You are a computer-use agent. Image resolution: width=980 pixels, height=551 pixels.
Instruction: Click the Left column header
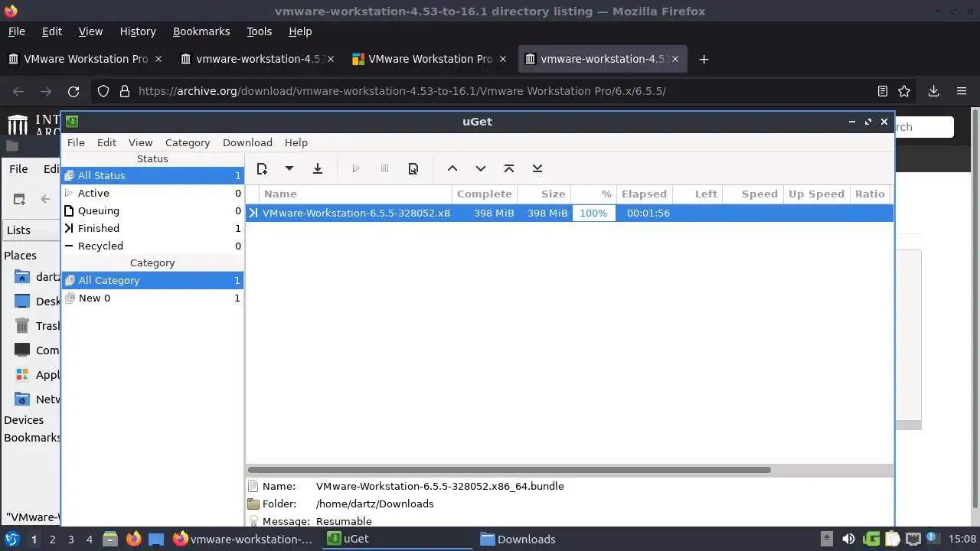tap(697, 194)
